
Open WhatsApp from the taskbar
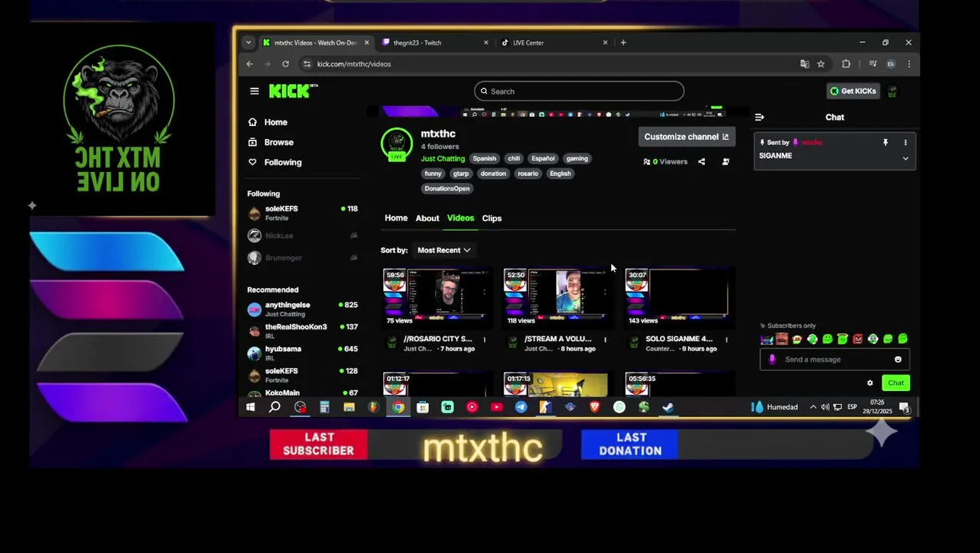pyautogui.click(x=620, y=408)
